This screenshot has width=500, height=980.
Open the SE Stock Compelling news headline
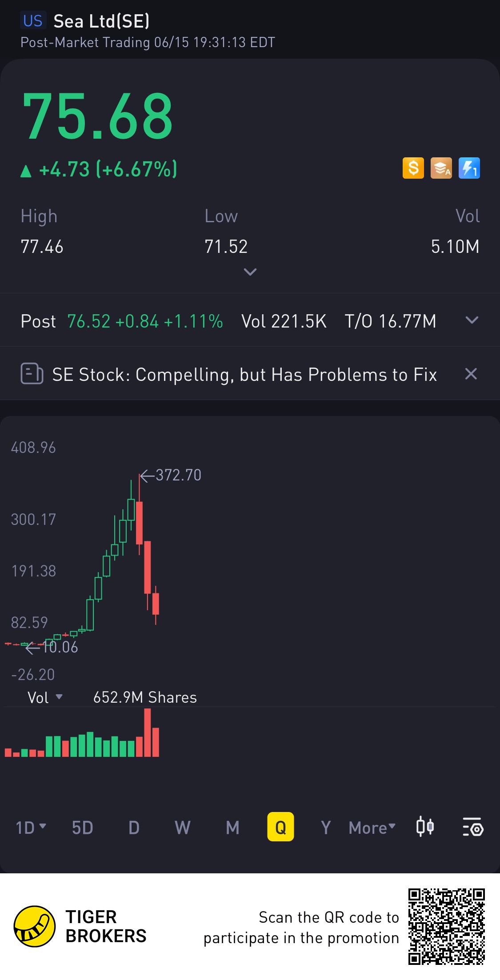point(244,375)
